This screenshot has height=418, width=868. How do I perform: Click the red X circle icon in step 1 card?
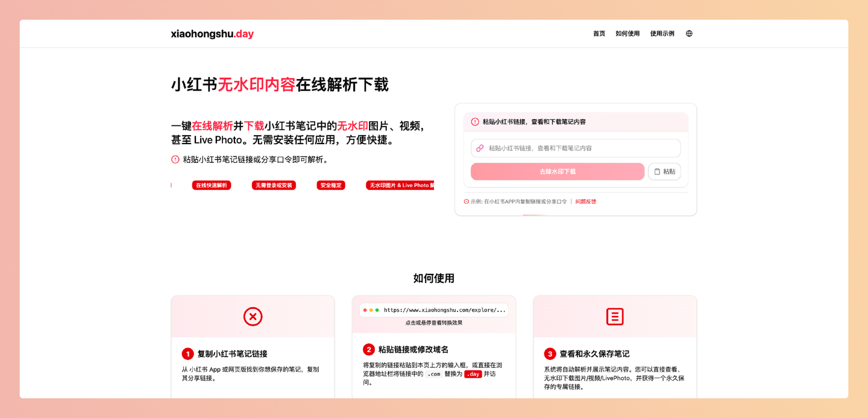click(x=253, y=316)
